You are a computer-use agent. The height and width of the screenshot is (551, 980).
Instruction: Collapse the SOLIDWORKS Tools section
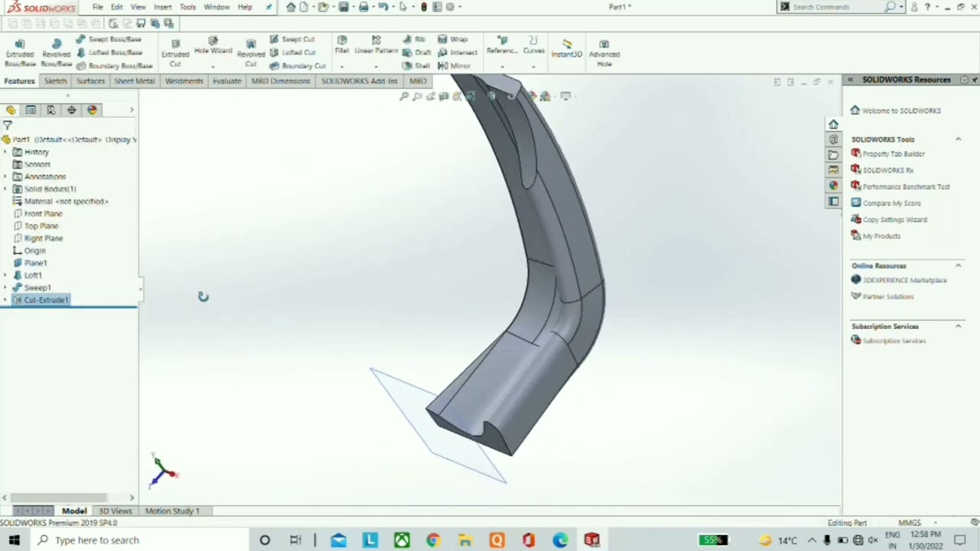958,139
